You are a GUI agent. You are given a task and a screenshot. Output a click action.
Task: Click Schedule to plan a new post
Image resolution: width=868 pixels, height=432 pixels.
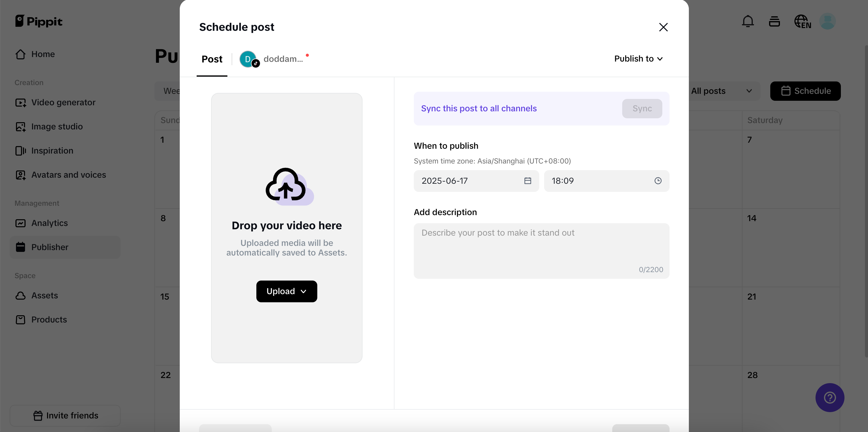(805, 91)
